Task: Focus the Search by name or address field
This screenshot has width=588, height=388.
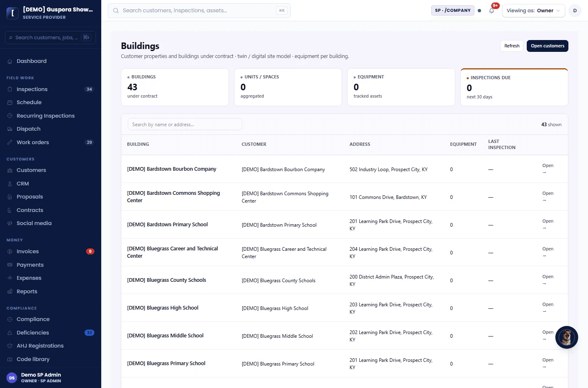Action: (x=185, y=125)
